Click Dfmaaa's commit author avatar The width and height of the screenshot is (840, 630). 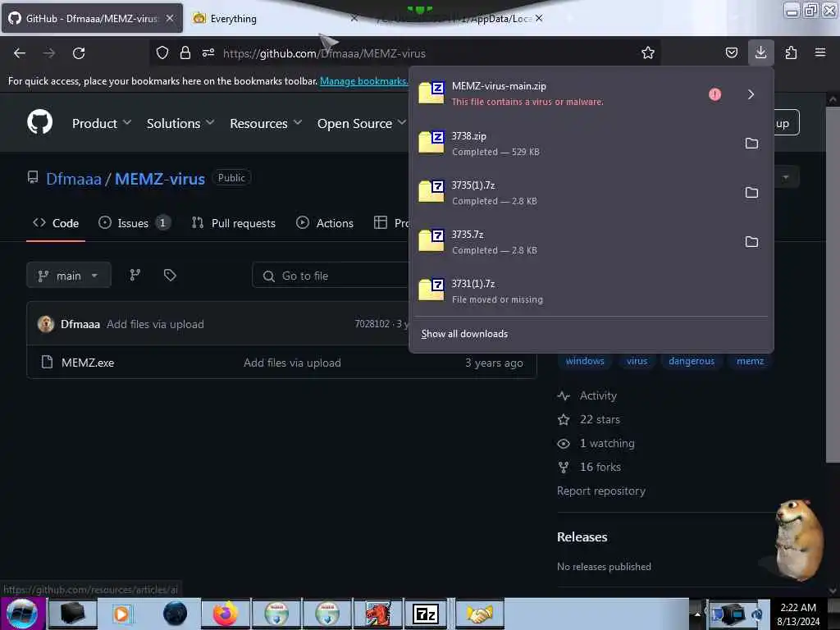[x=46, y=324]
